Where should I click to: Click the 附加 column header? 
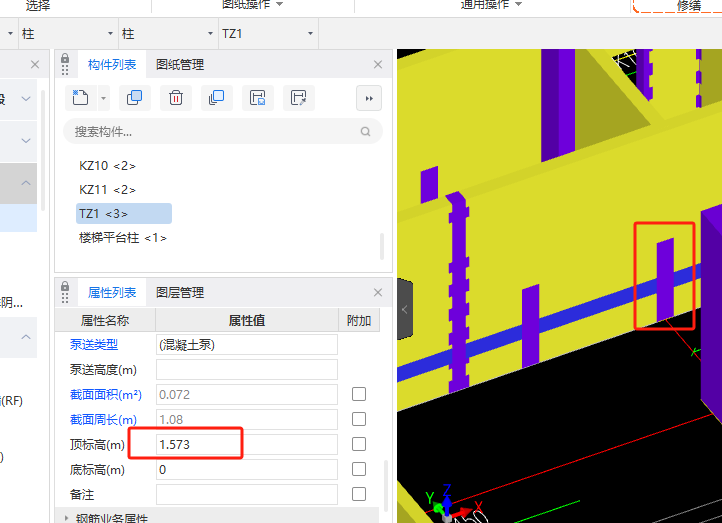click(359, 320)
